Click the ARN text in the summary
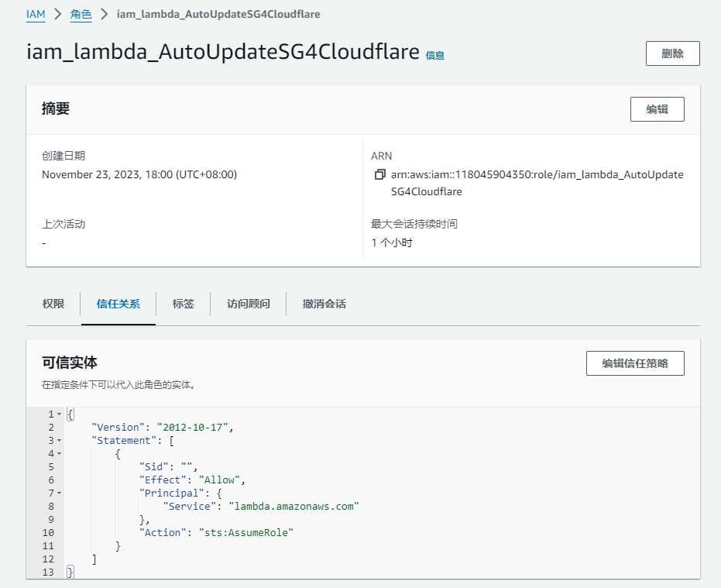This screenshot has width=721, height=588. 537,182
